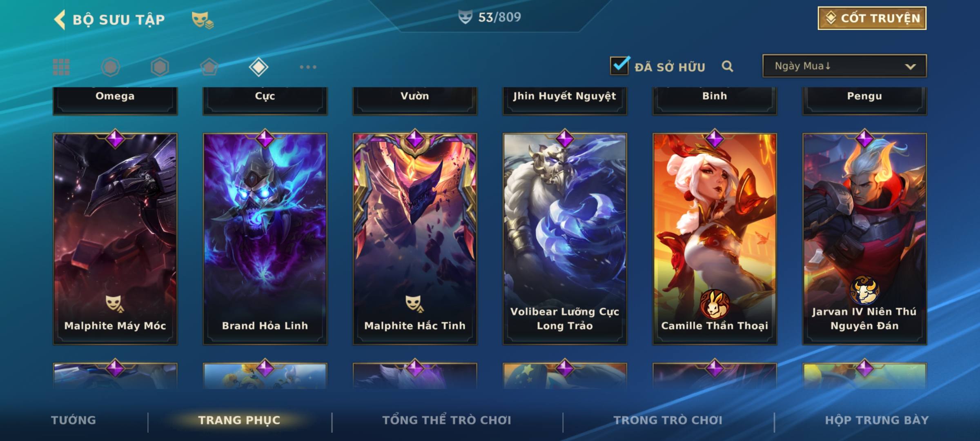Open the Camille Thần Thoại skin card
980x441 pixels.
point(715,239)
